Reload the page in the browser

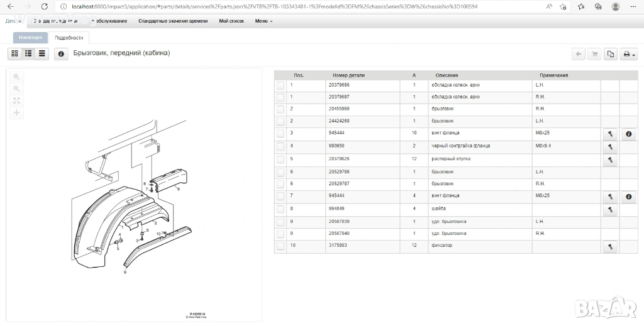tap(43, 6)
